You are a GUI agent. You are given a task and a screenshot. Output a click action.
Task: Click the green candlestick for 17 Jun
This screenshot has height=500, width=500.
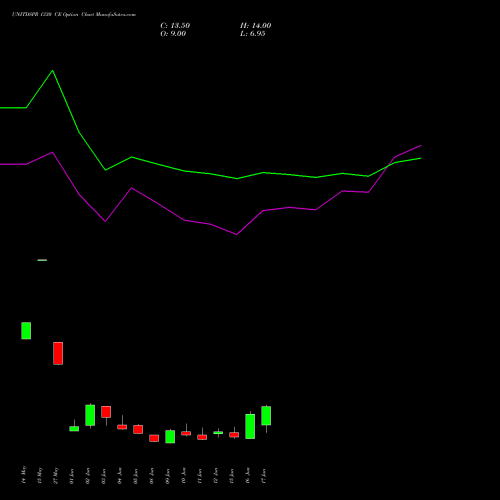pos(266,416)
